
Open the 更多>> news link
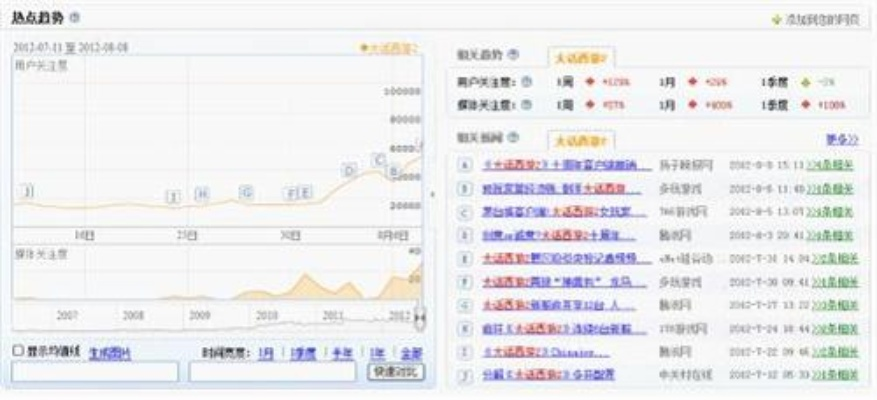pos(842,140)
